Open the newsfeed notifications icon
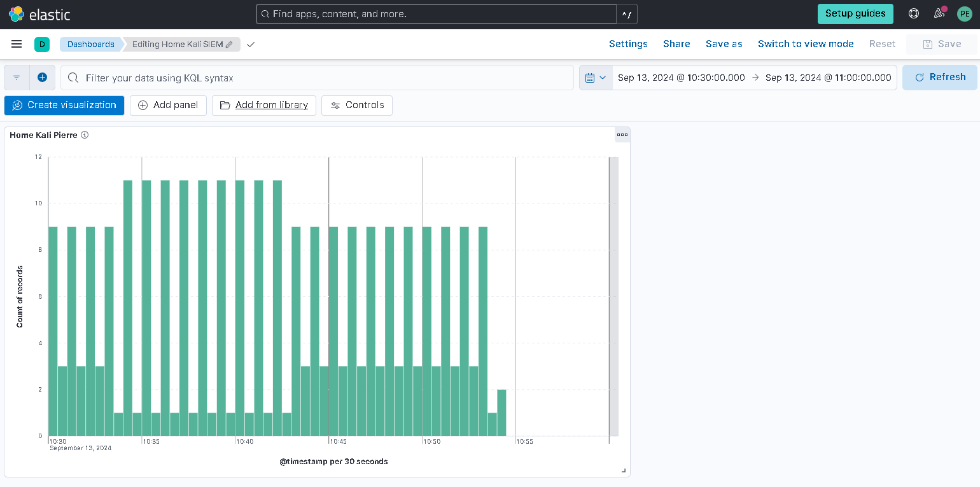 939,13
